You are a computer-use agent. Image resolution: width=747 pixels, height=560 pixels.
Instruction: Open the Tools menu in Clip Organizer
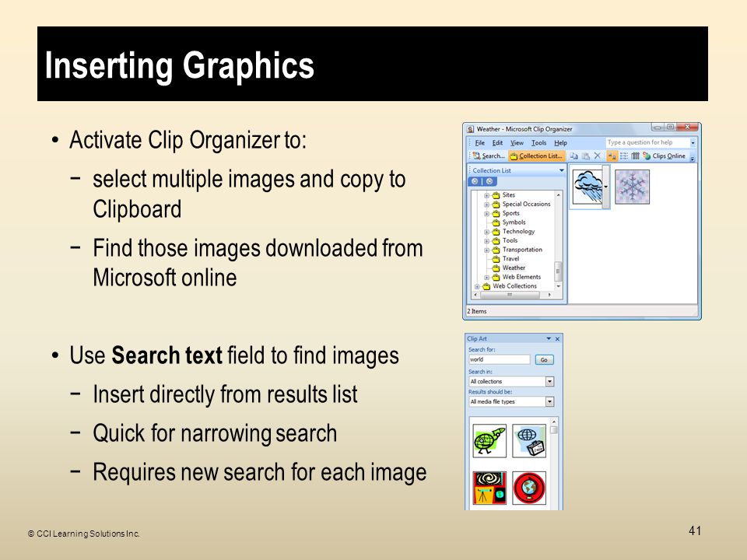tap(538, 143)
